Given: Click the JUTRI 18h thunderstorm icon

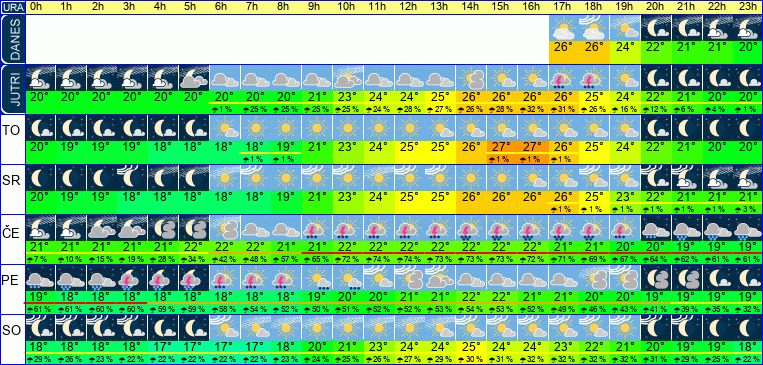Looking at the screenshot, I should 595,78.
